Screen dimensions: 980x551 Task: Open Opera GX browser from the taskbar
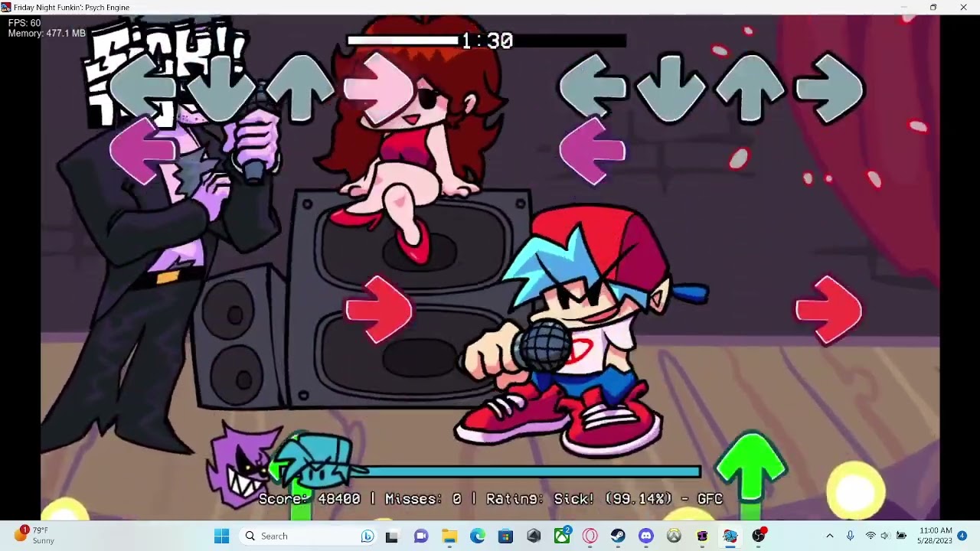tap(590, 536)
